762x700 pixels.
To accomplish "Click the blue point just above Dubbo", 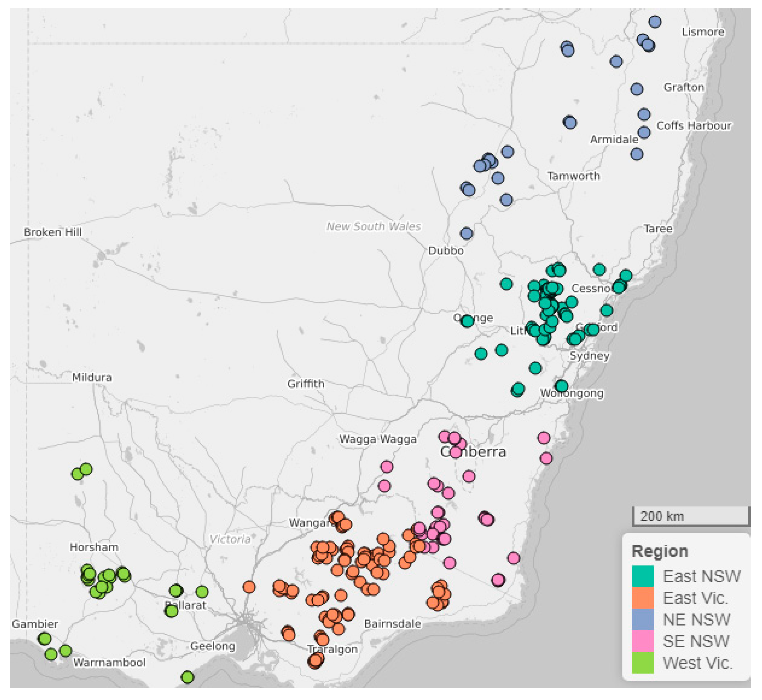I will 466,233.
